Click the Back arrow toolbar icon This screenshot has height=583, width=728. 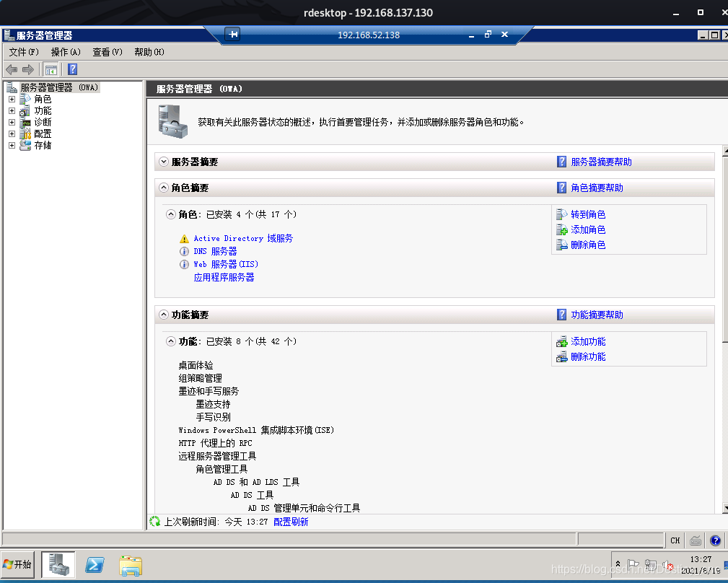point(12,69)
